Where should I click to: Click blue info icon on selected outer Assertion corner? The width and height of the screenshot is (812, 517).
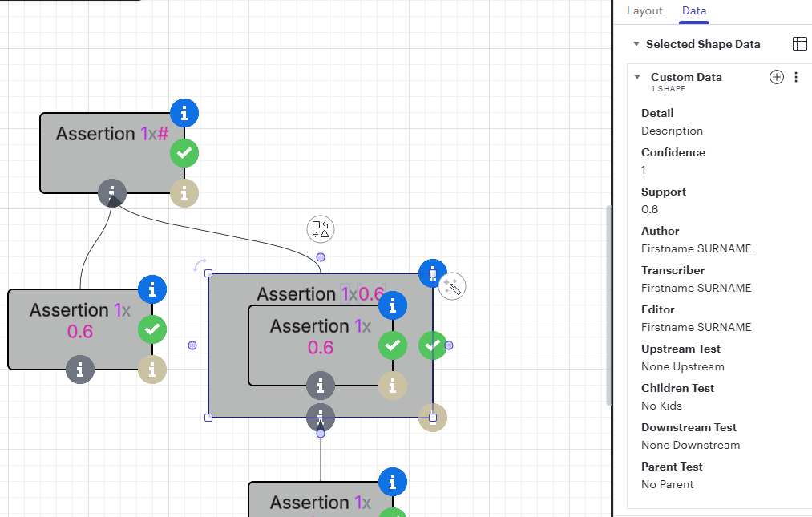(x=433, y=273)
